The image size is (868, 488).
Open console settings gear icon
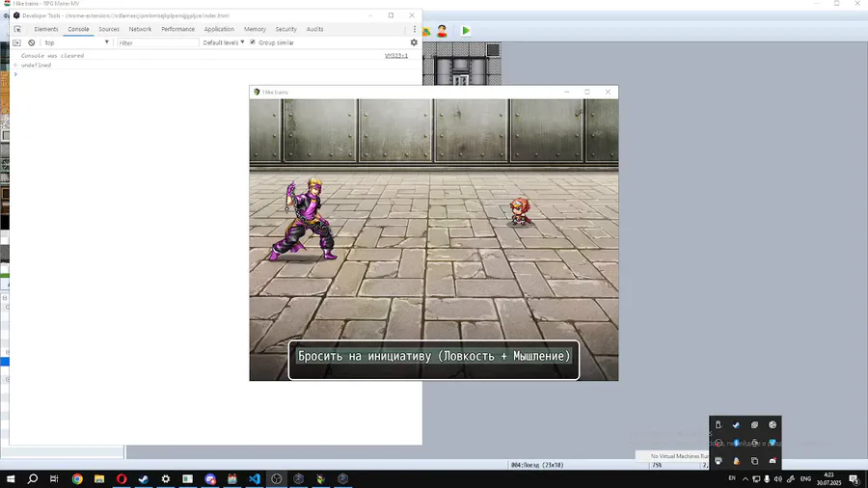[x=414, y=42]
